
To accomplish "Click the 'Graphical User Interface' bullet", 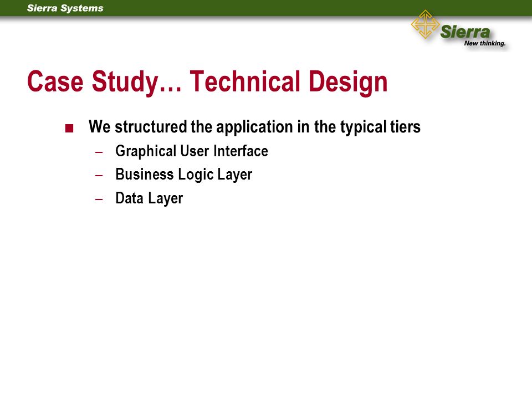I will click(192, 151).
